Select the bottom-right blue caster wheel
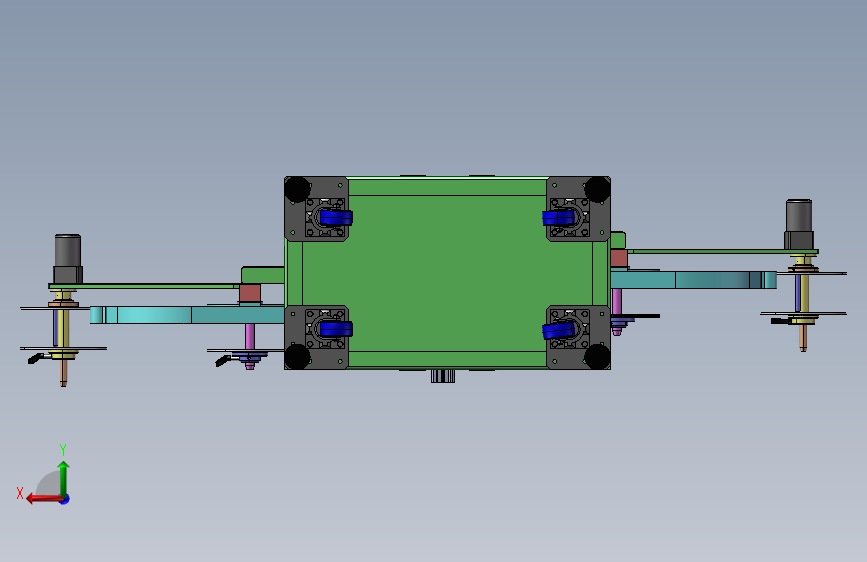 coord(558,331)
